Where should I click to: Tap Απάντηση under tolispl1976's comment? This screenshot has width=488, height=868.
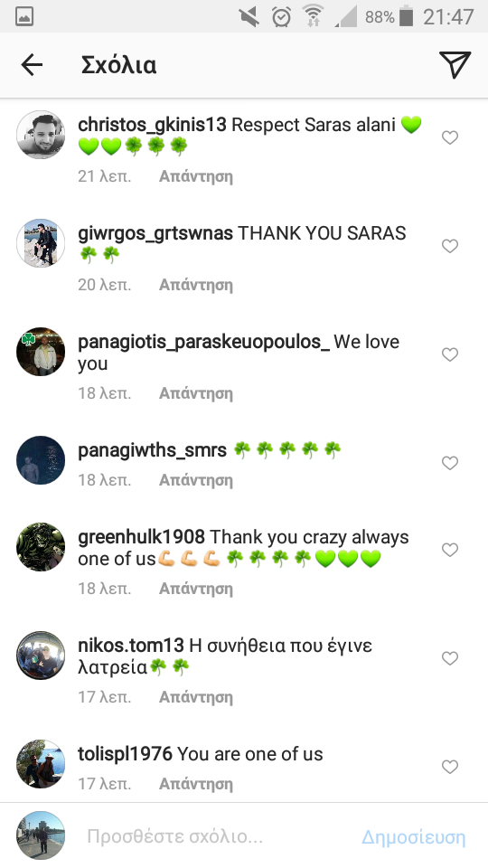[196, 784]
